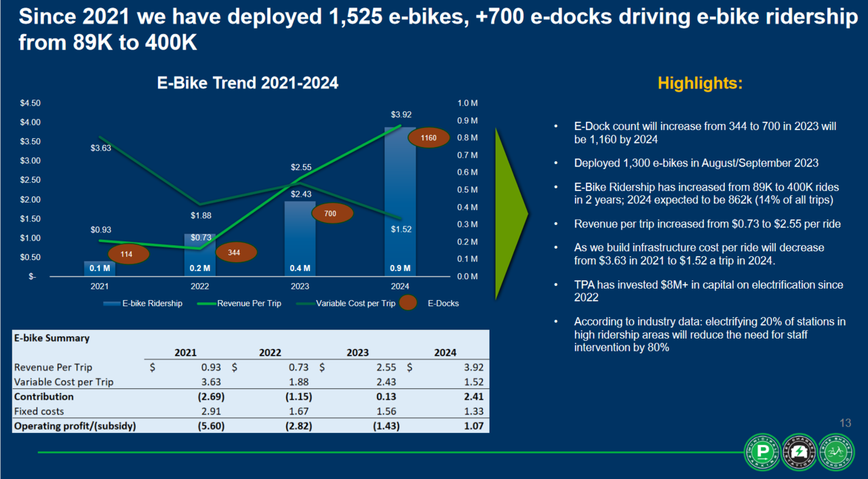Click the Variable Cost per Trip row label
This screenshot has height=479, width=868.
[x=64, y=382]
